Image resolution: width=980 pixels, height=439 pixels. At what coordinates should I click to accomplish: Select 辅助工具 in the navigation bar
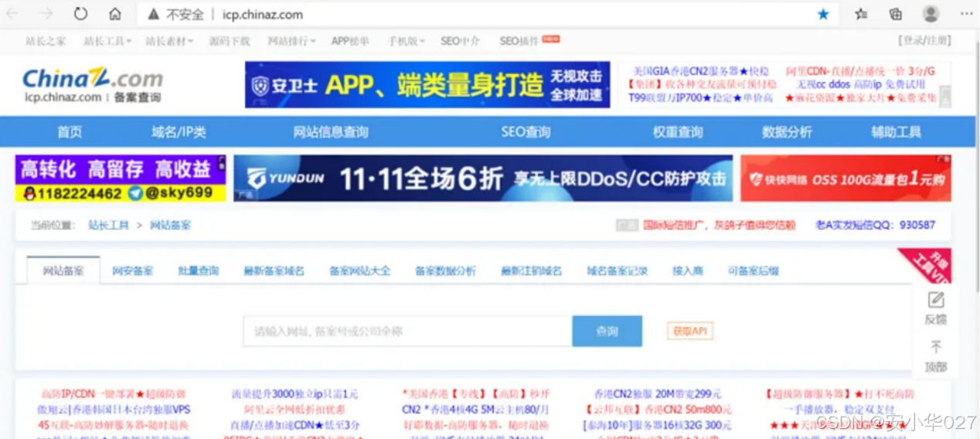[x=897, y=132]
